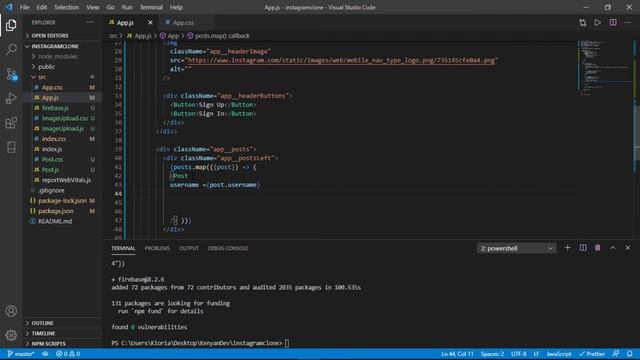
Task: Open the Search view in activity bar
Action: (x=11, y=49)
